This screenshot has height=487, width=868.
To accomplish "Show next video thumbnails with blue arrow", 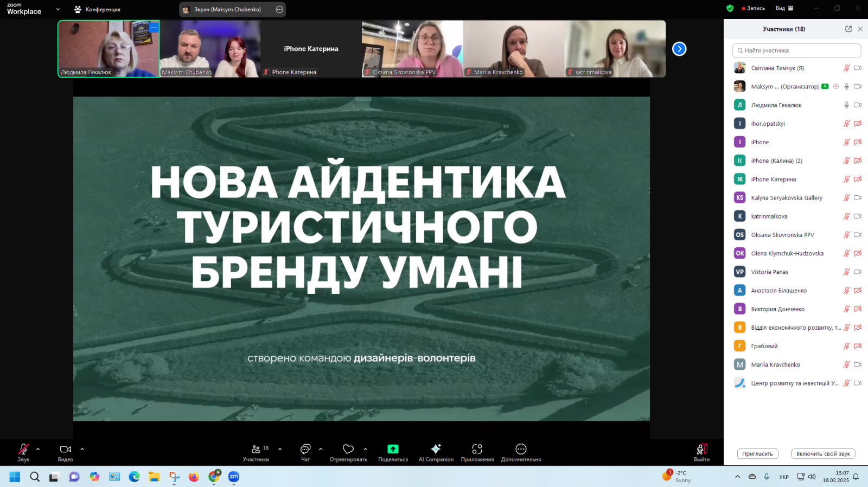I will (x=679, y=49).
